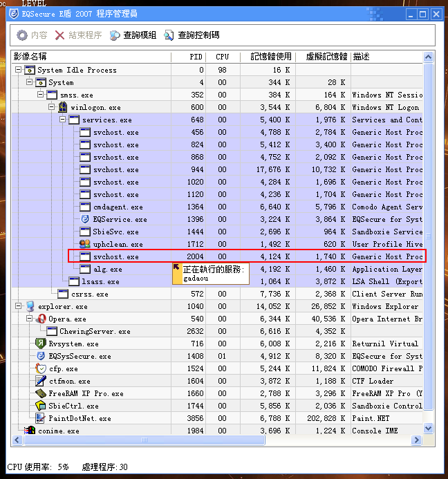Click the horizontal scrollbar right arrow
This screenshot has height=479, width=448.
tap(416, 440)
